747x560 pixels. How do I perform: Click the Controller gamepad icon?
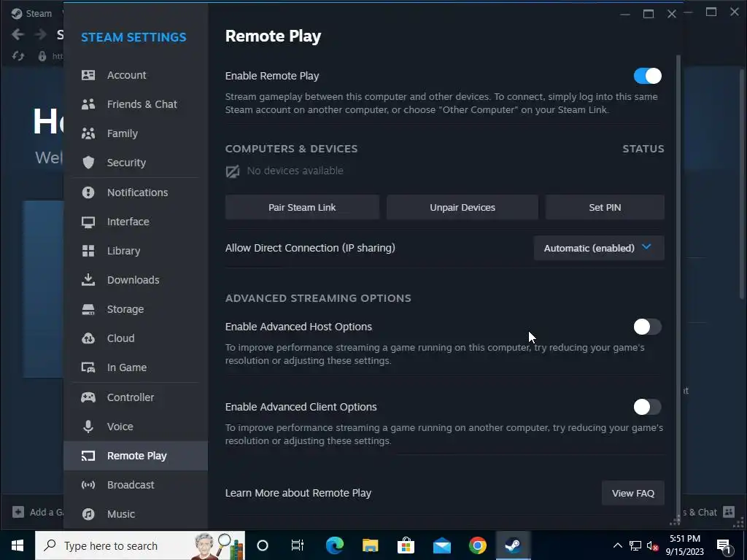click(88, 397)
